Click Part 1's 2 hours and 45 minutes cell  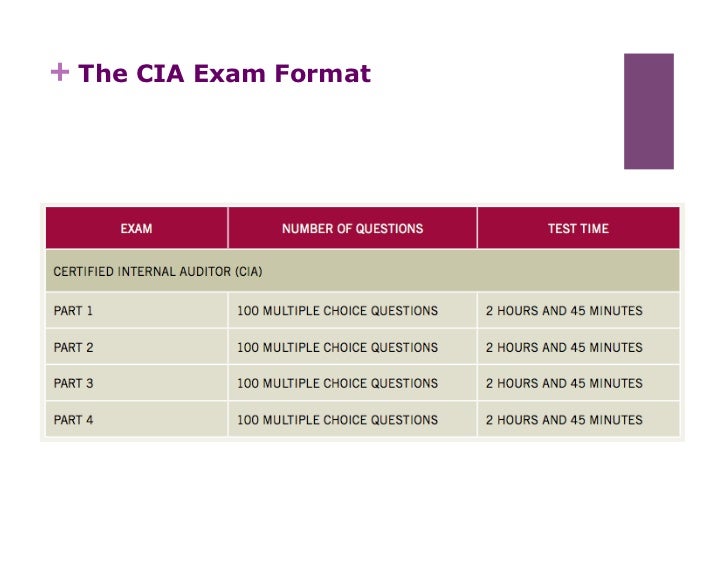tap(578, 310)
